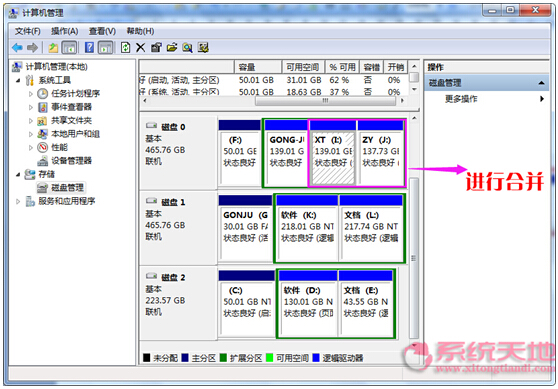Viewport: 558px width, 389px height.
Task: Select the 服务和应用程序 icon
Action: (30, 201)
